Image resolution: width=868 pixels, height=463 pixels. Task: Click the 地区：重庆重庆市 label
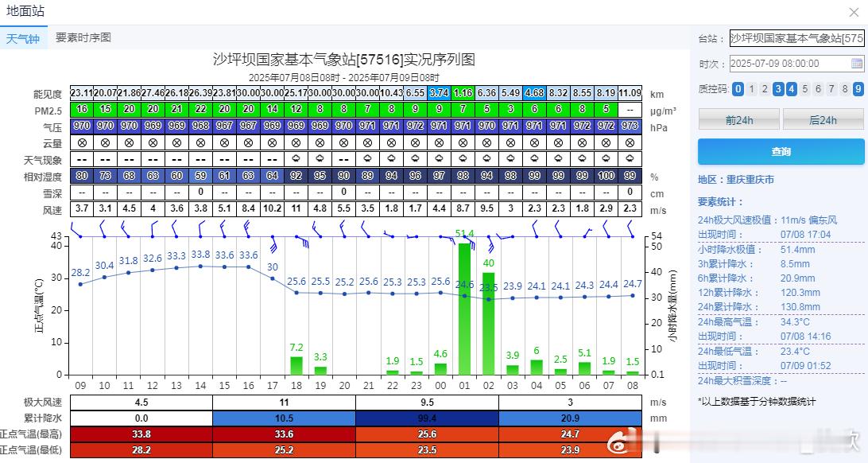736,180
